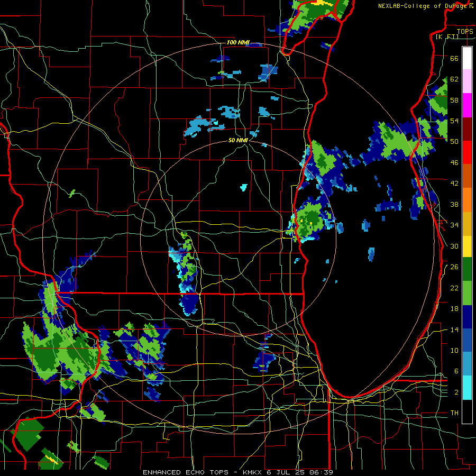Screen dimensions: 476x476
Task: Click the K FT units label
Action: click(447, 36)
